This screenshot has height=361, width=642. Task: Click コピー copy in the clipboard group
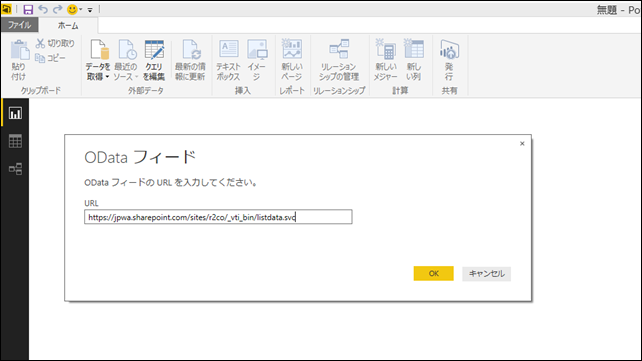(50, 58)
